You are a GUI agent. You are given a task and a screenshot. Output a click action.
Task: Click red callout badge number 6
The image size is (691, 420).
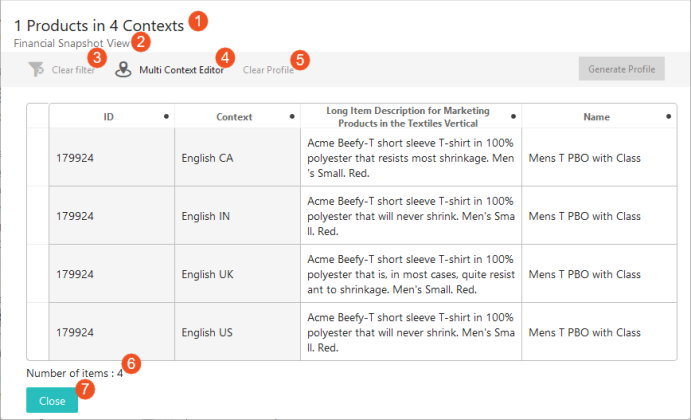pyautogui.click(x=133, y=363)
